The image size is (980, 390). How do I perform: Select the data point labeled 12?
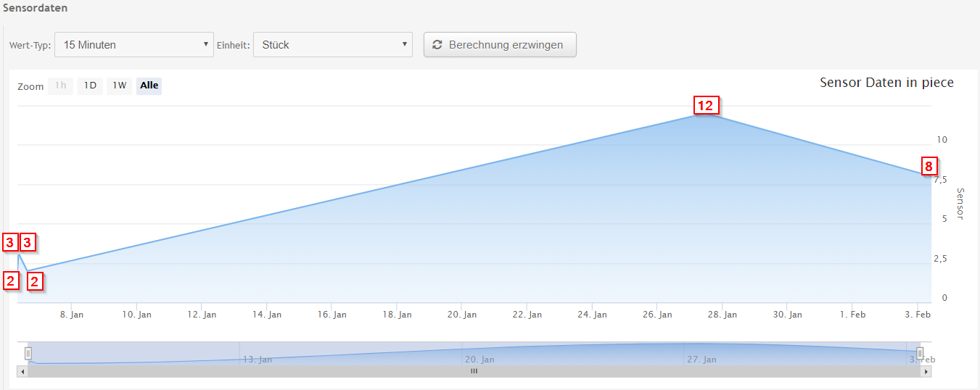[x=705, y=105]
